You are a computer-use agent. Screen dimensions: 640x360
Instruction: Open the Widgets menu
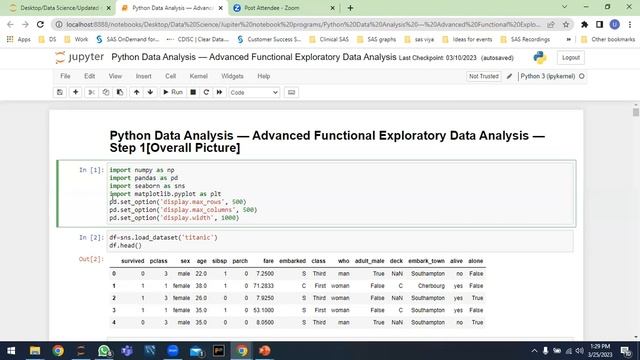[x=232, y=76]
